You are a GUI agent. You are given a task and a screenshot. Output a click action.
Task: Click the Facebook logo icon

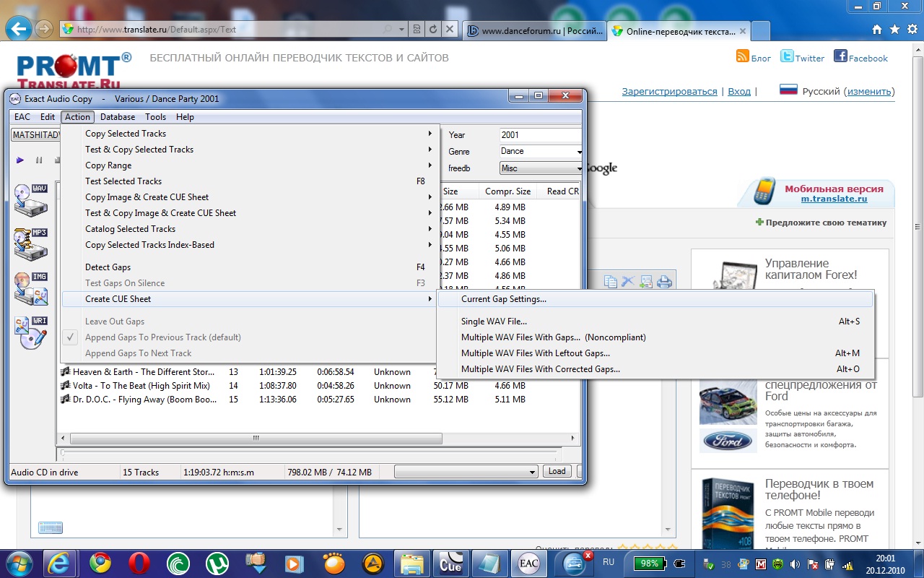click(840, 56)
